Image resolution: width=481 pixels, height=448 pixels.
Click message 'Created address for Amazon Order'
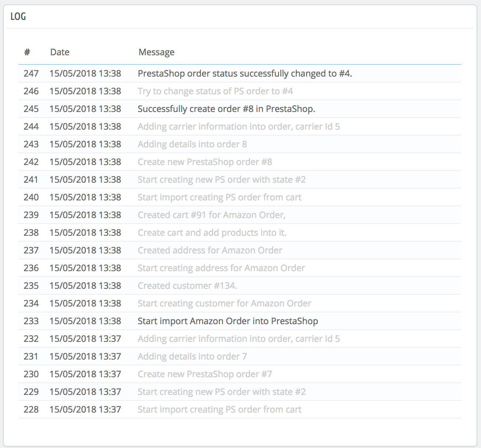coord(210,250)
